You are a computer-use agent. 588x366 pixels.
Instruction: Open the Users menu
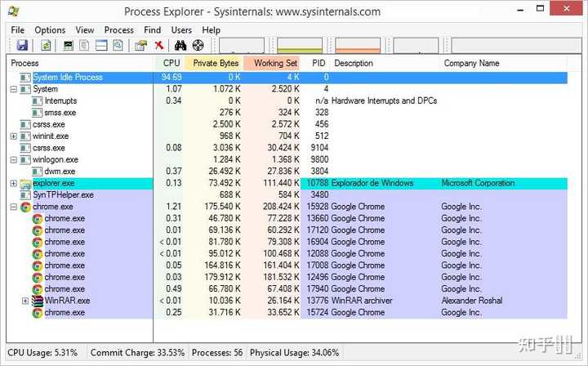pyautogui.click(x=181, y=30)
